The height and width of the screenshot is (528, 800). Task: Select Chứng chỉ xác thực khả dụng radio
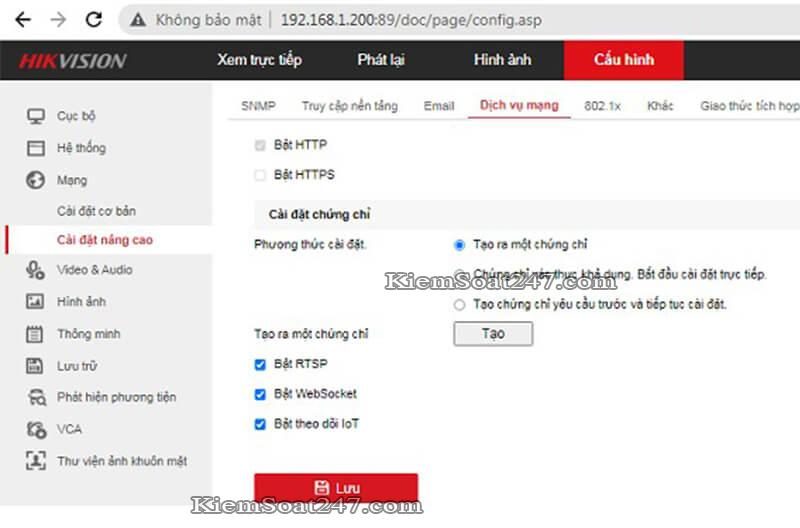click(x=459, y=274)
